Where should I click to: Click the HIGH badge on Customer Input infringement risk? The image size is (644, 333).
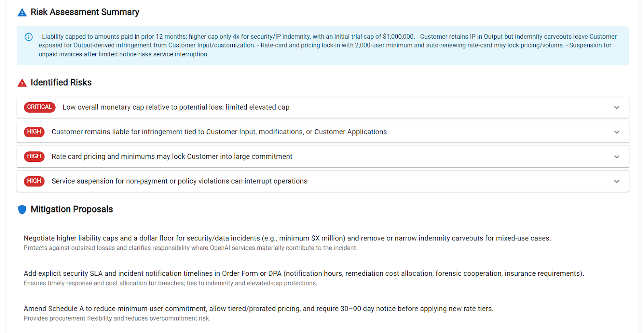coord(34,132)
